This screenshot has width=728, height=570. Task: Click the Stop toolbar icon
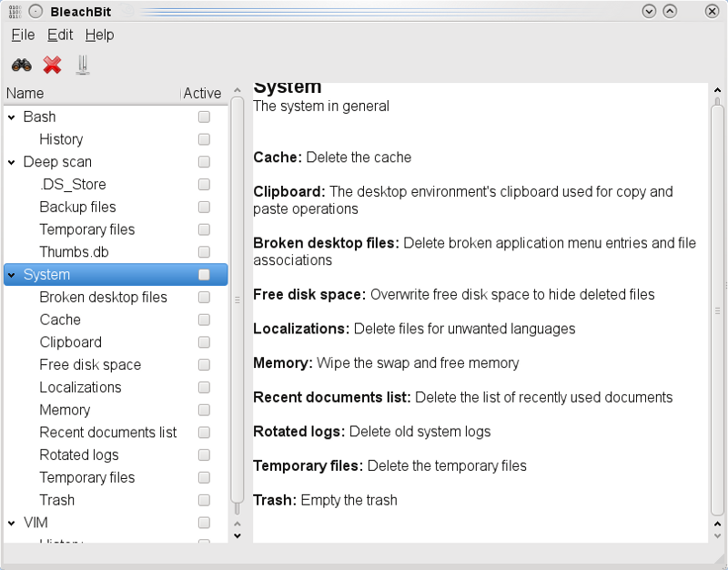coord(83,65)
